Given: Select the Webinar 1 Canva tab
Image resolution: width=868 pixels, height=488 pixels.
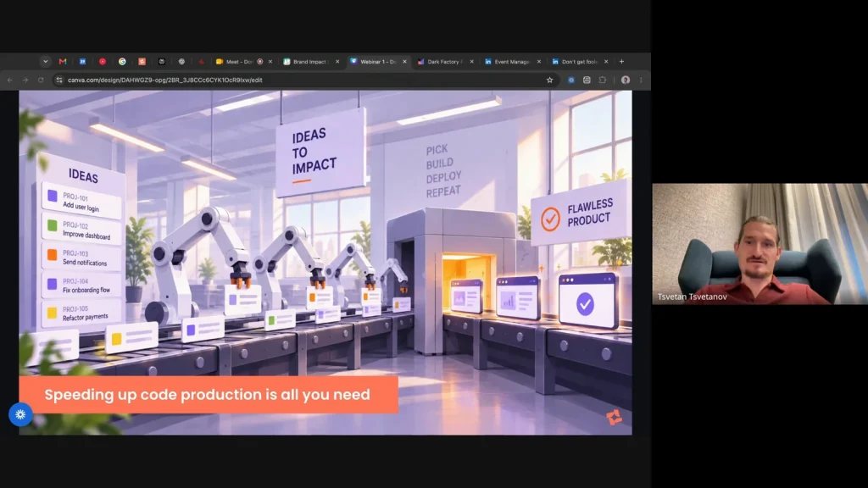Looking at the screenshot, I should [377, 61].
